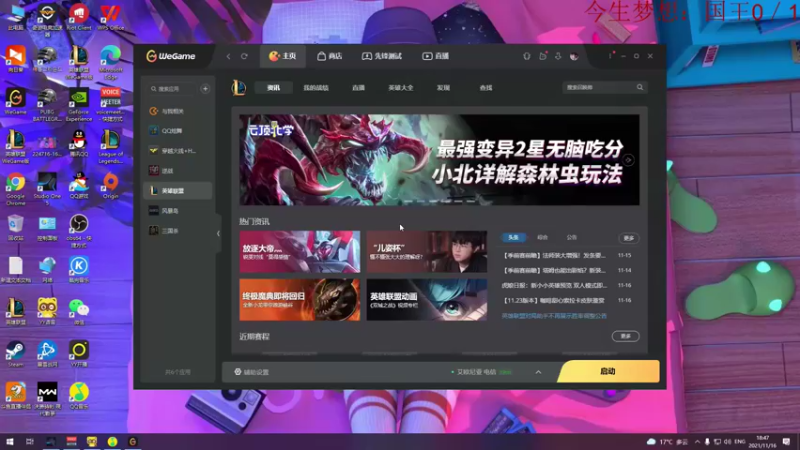Open the blue announcement link under the news list
Viewport: 800px width, 450px height.
pyautogui.click(x=554, y=316)
